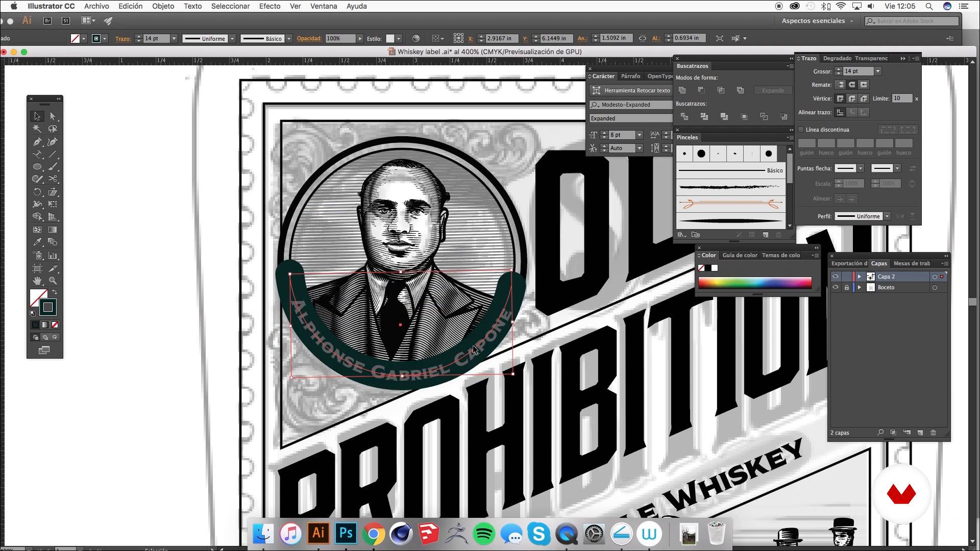Viewport: 980px width, 551px height.
Task: Click the Opacidad label link
Action: [x=309, y=38]
